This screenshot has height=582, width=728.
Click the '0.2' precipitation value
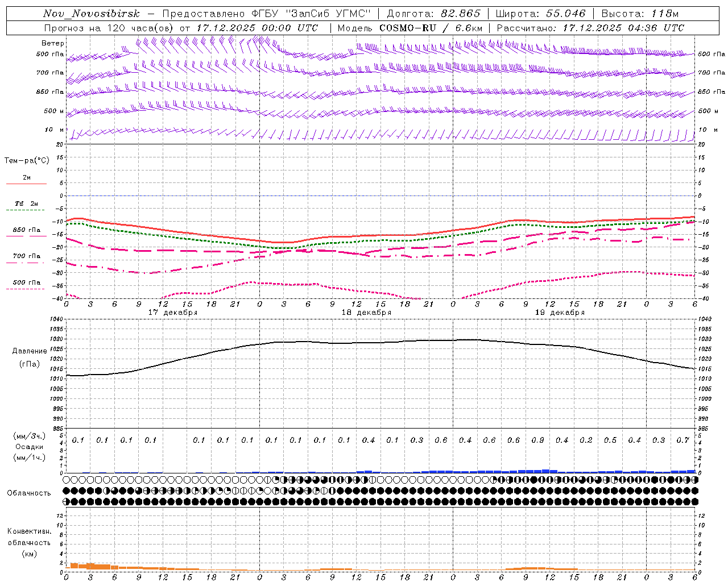pyautogui.click(x=586, y=440)
